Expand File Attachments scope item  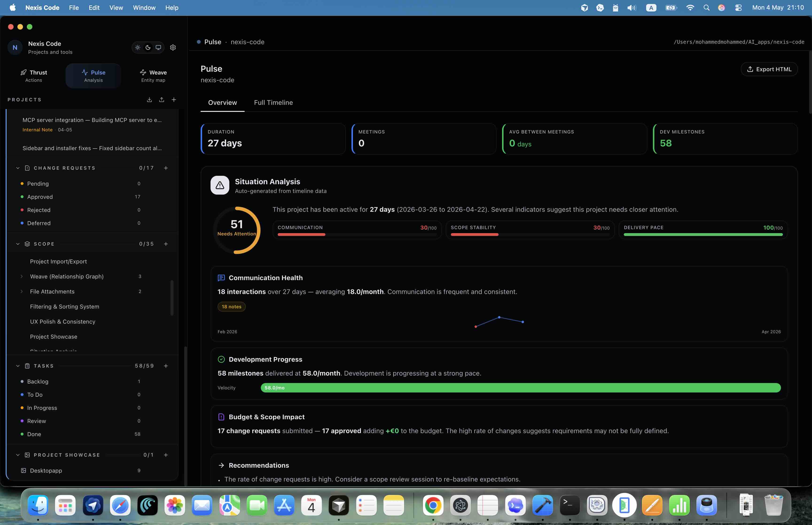click(x=21, y=291)
